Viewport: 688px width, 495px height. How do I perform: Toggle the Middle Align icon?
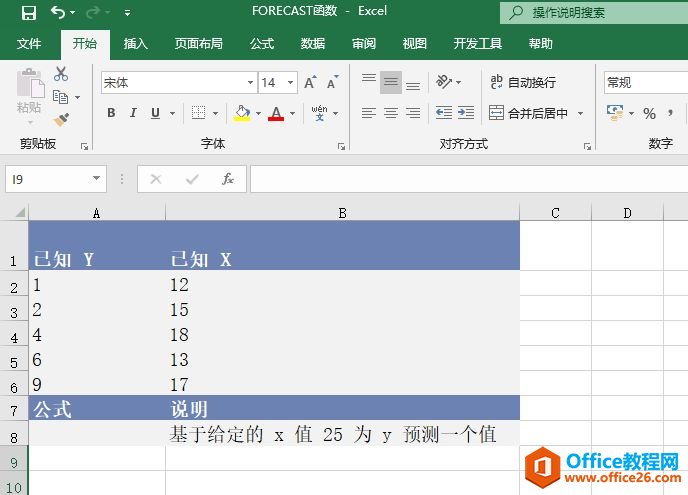391,82
